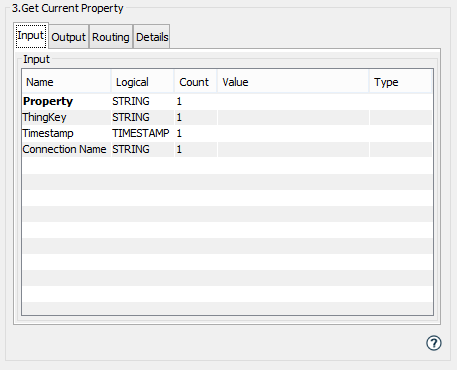Switch to the Output tab

point(69,37)
